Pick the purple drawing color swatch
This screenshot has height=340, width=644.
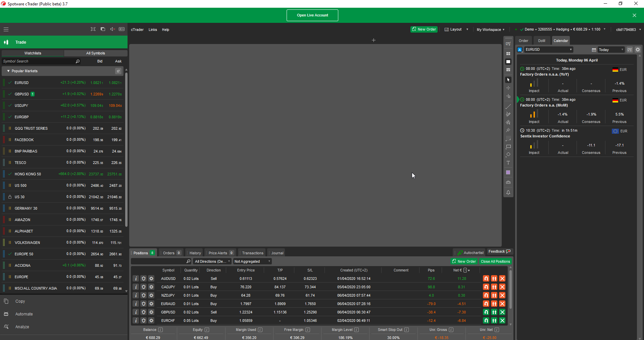coord(508,173)
